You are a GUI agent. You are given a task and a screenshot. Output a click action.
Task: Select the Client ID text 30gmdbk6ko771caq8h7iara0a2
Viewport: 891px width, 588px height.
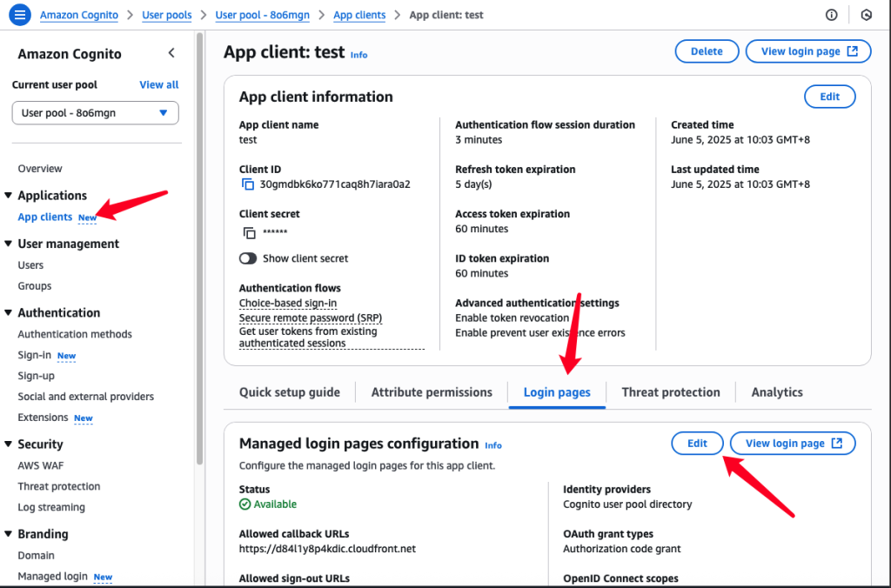335,184
